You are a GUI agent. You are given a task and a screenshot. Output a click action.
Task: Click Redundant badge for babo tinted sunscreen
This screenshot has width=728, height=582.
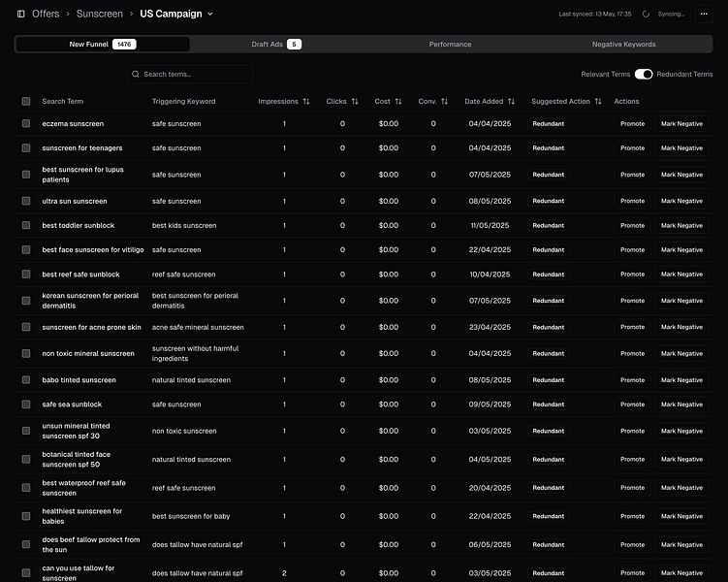coord(549,380)
